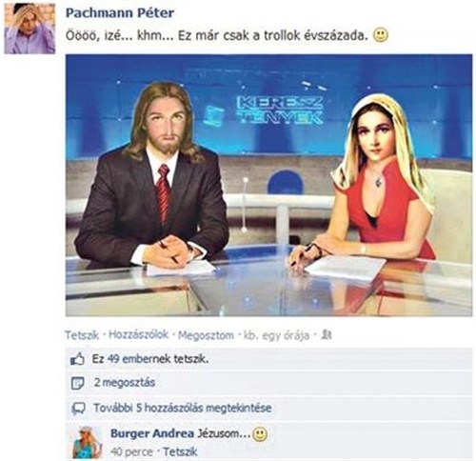The height and width of the screenshot is (461, 476).
Task: Like the post using the top Tetszik link
Action: [x=82, y=335]
